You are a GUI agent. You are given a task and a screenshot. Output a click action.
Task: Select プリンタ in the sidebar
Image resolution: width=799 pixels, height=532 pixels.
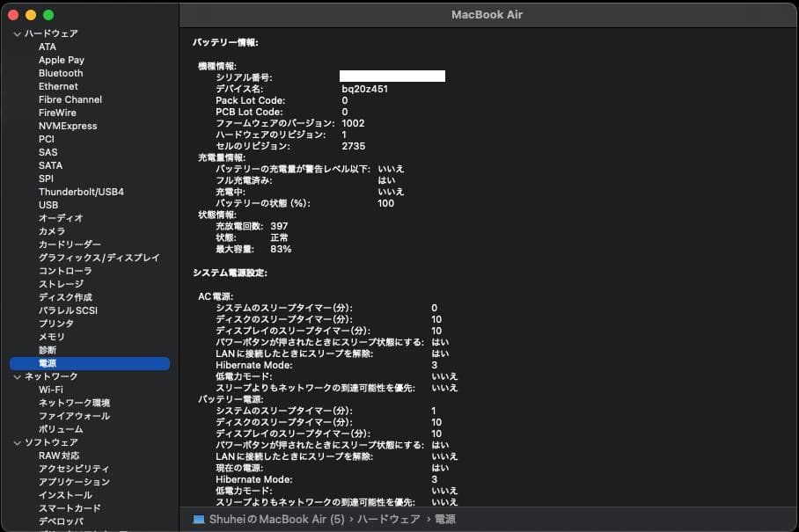[x=56, y=324]
